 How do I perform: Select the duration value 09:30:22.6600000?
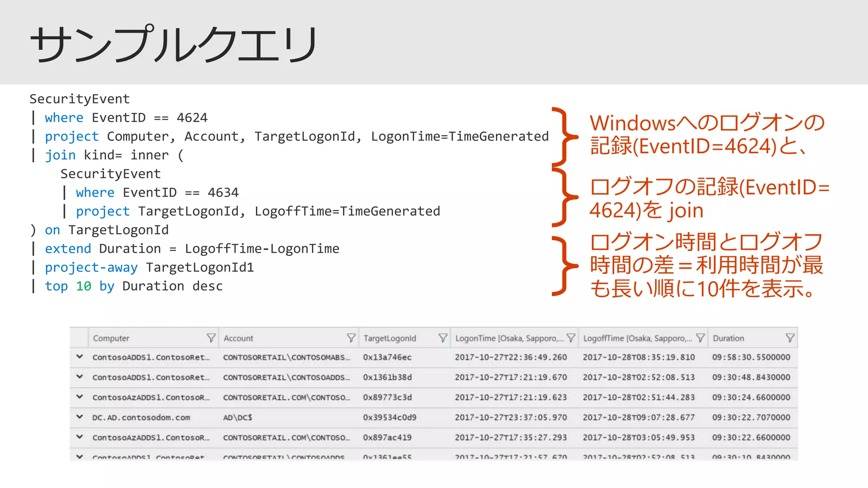751,438
